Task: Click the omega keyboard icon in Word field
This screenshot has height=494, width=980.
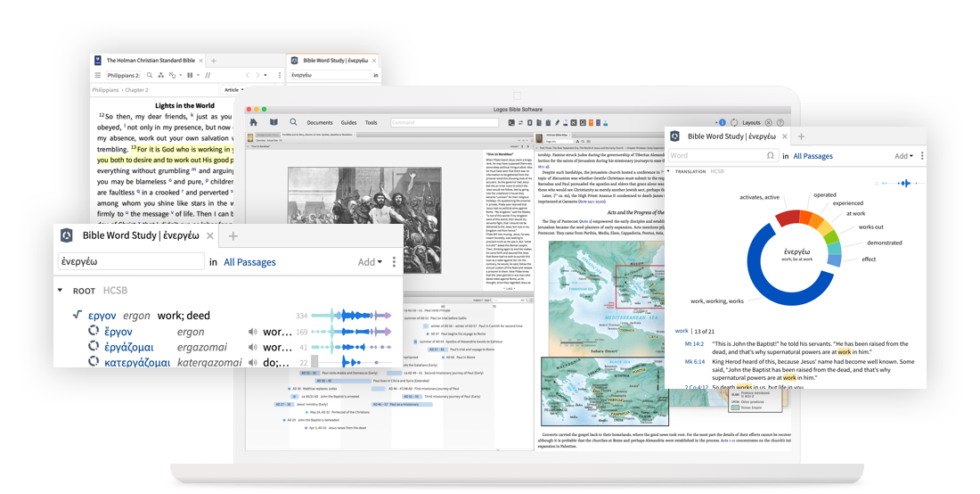Action: (x=770, y=156)
